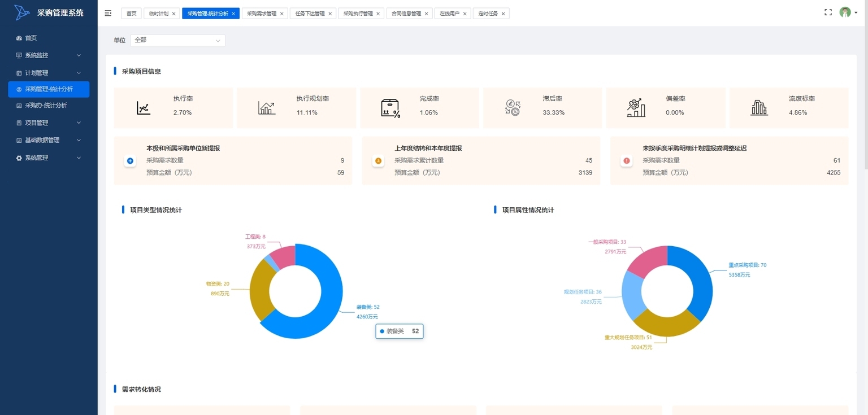868x415 pixels.
Task: Click the 流废标率 bar chart icon
Action: [759, 108]
